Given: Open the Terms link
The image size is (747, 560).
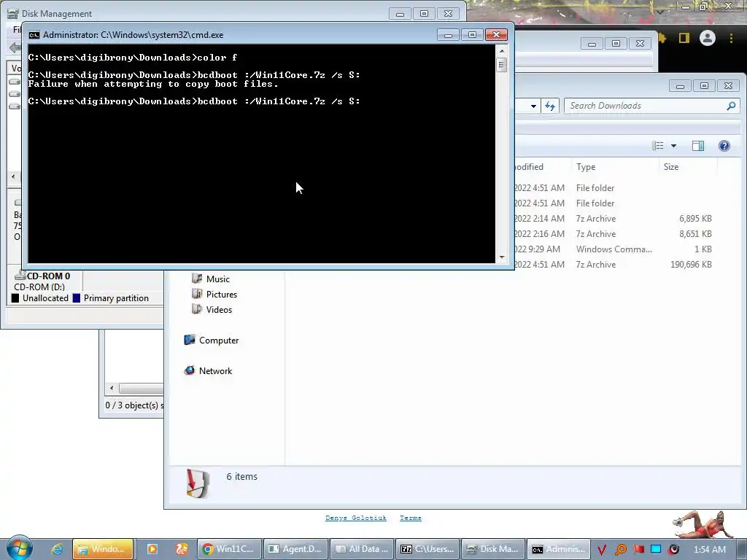Looking at the screenshot, I should click(x=410, y=518).
